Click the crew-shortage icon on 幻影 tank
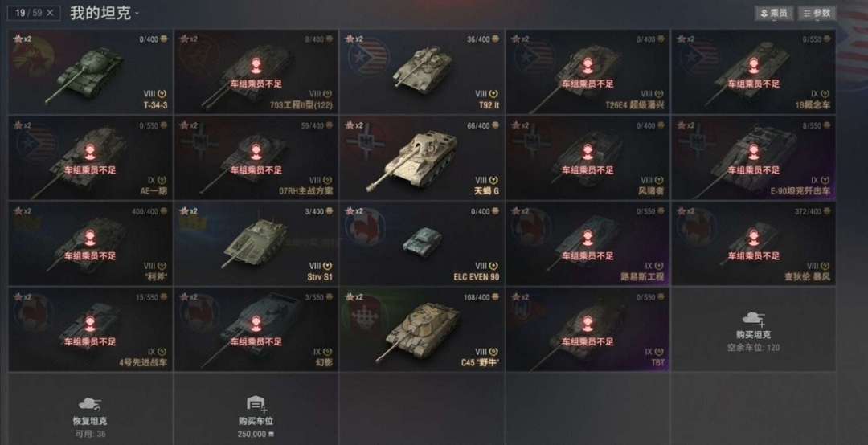This screenshot has height=445, width=868. coord(256,323)
